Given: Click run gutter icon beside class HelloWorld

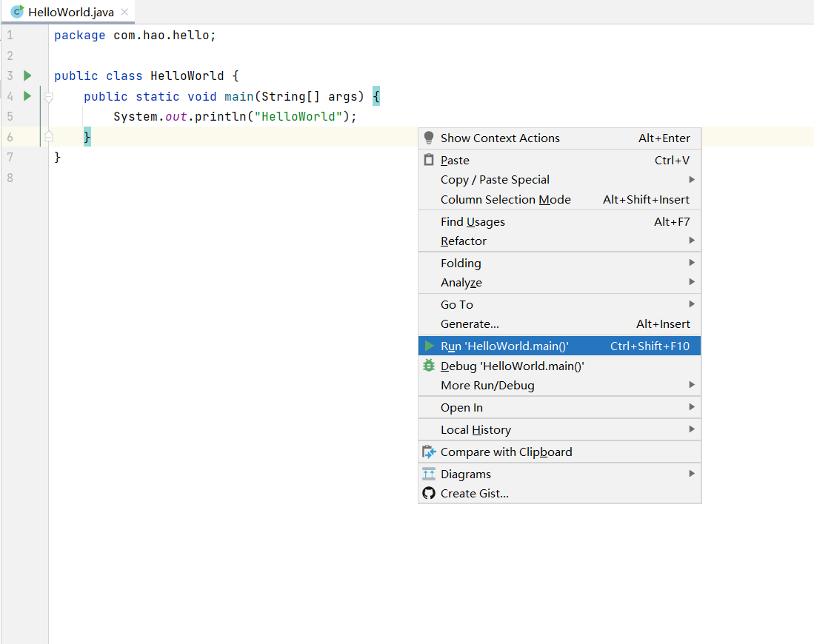Looking at the screenshot, I should click(x=27, y=76).
